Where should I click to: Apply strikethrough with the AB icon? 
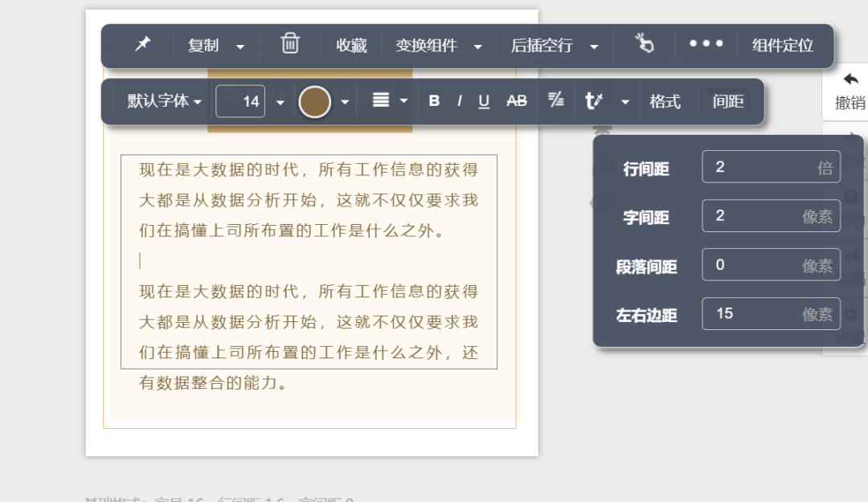point(515,101)
